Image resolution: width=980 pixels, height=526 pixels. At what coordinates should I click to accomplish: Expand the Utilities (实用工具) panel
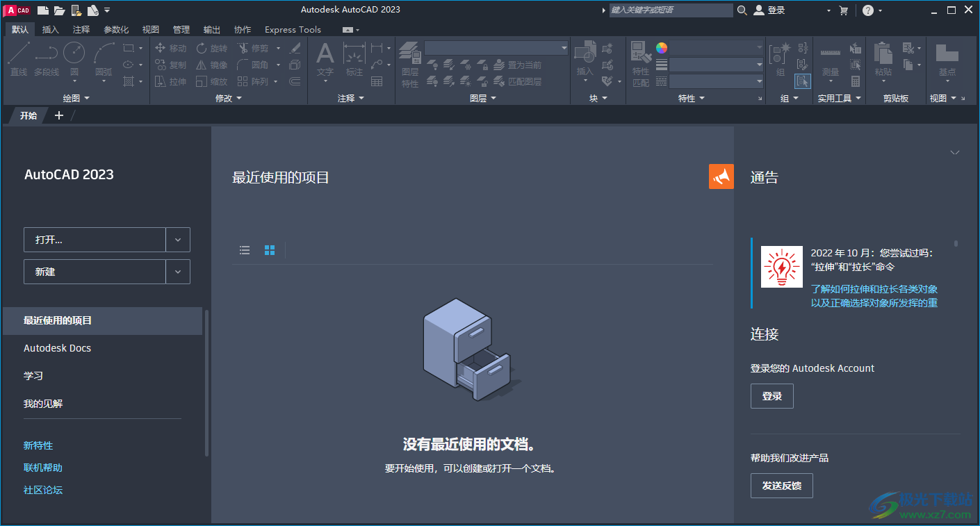840,99
